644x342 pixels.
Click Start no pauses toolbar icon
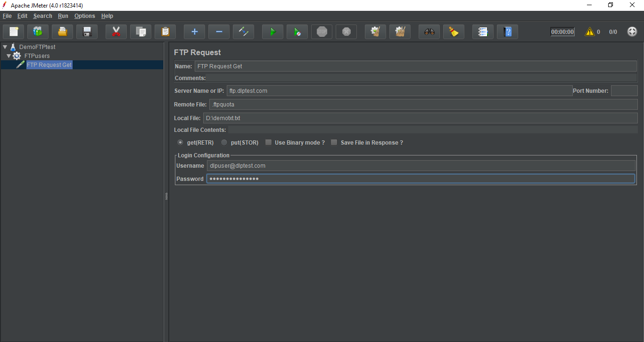point(297,32)
